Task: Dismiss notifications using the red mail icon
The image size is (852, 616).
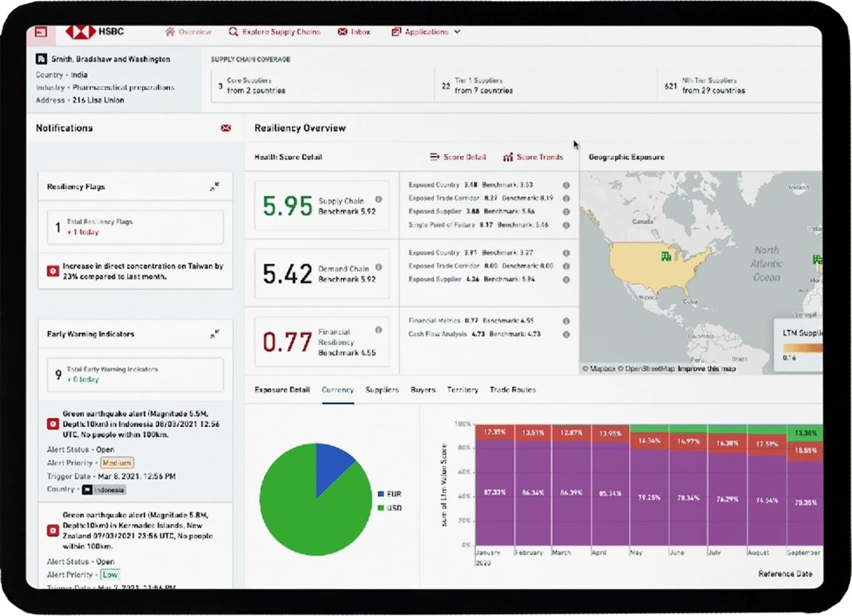Action: (x=226, y=128)
